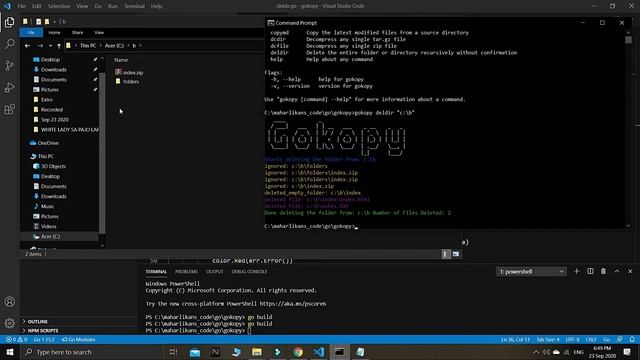Image resolution: width=640 pixels, height=360 pixels.
Task: Sort file list by Name column
Action: (121, 60)
